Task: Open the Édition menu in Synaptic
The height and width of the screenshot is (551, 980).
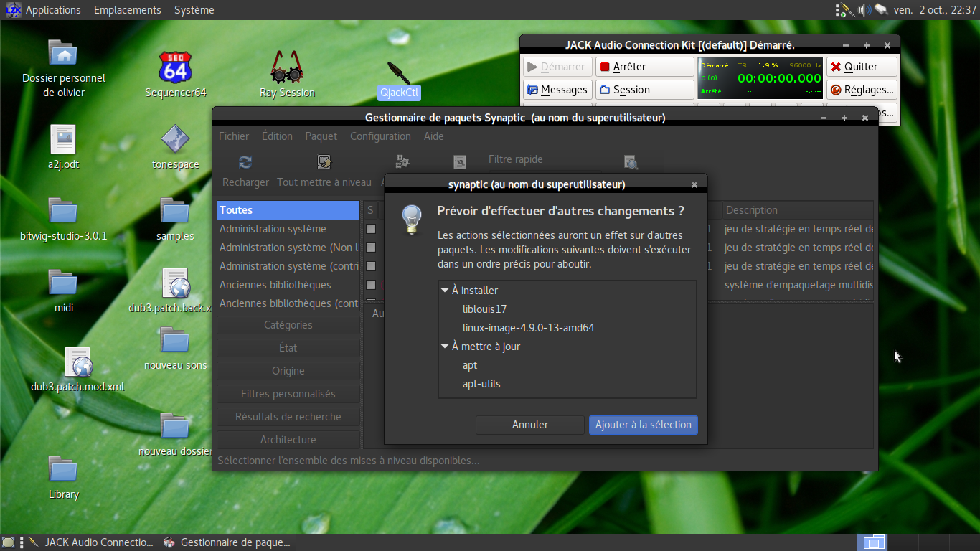Action: (277, 136)
